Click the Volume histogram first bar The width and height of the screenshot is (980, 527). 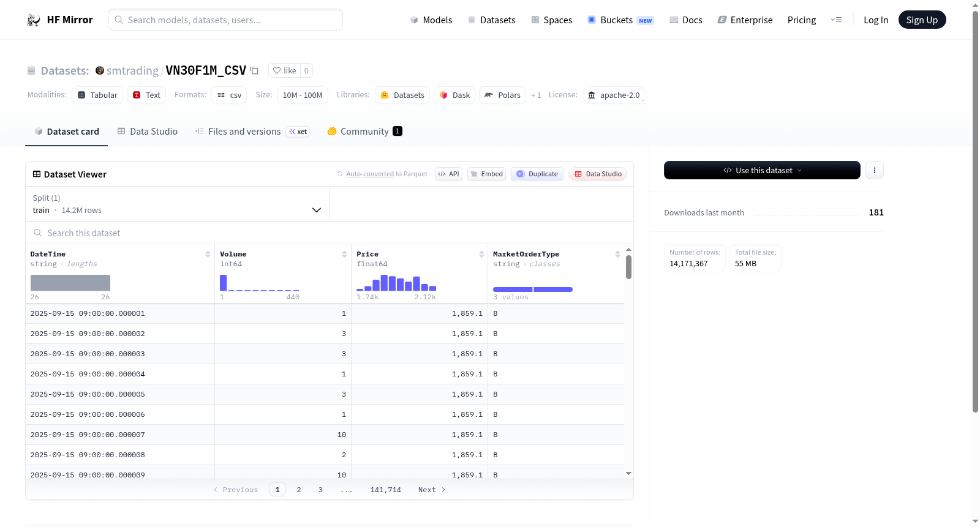pos(224,283)
